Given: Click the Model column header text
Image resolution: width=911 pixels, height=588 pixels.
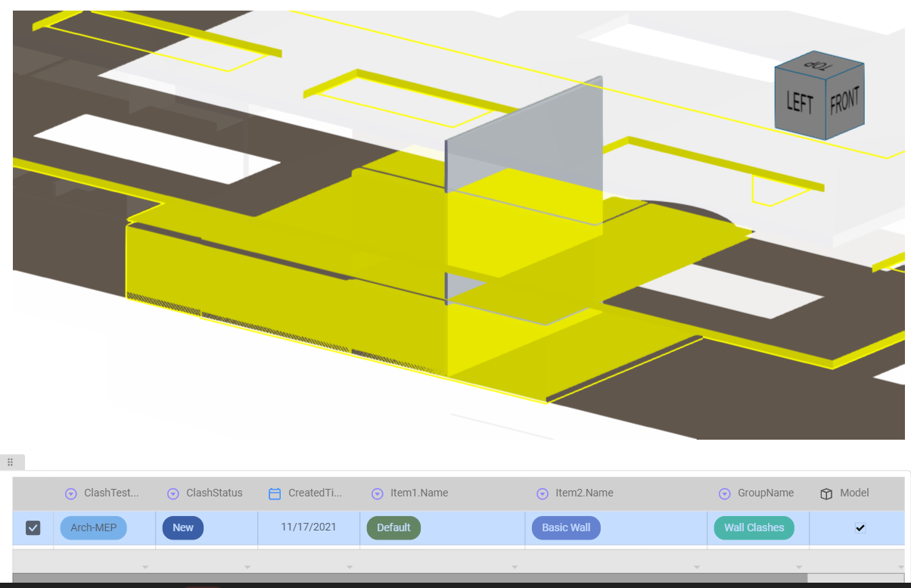Looking at the screenshot, I should (x=855, y=493).
